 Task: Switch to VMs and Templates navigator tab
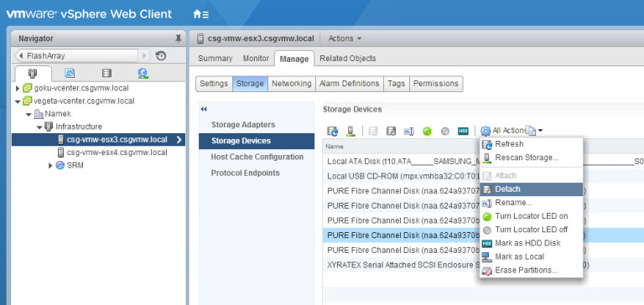70,74
